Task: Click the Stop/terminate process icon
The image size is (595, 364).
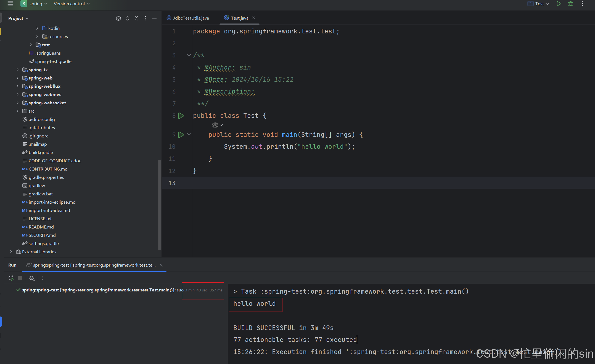Action: (20, 277)
